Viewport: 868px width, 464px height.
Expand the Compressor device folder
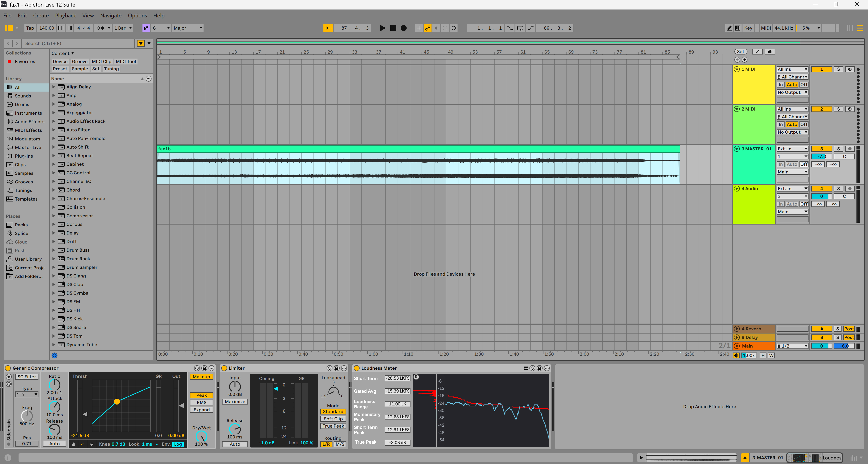coord(54,216)
